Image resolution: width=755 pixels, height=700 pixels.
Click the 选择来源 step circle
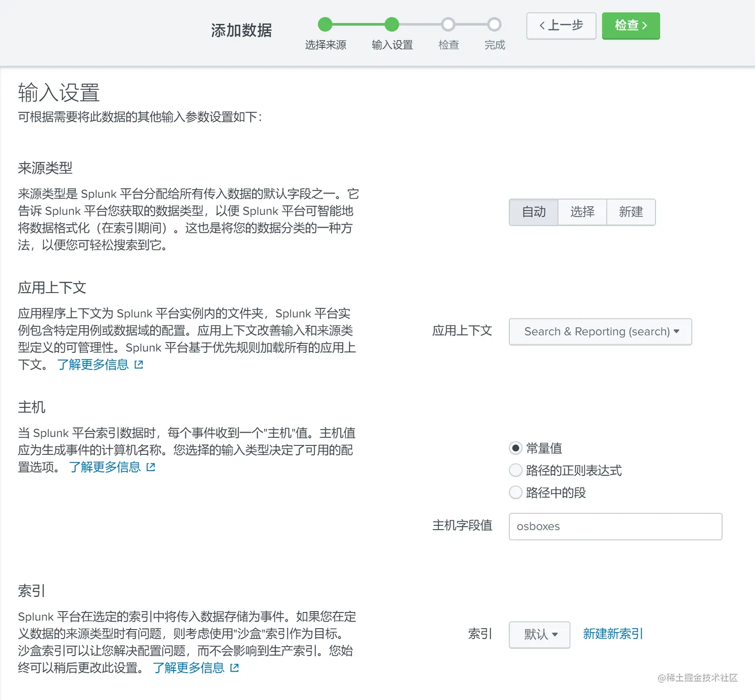tap(325, 24)
